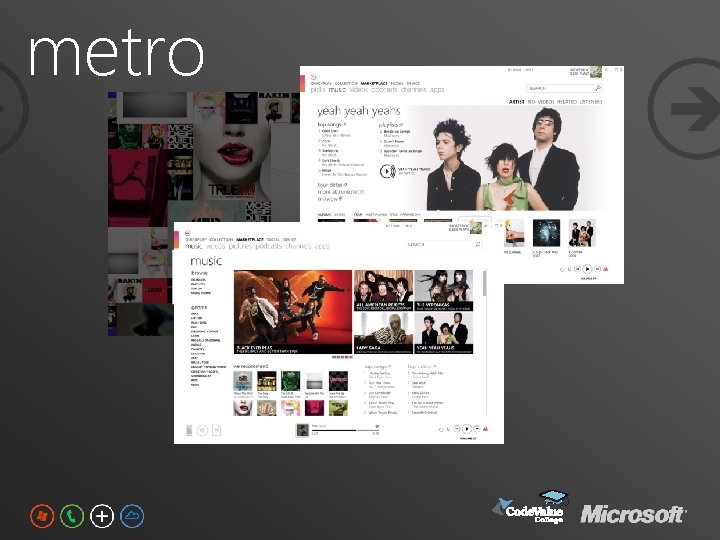This screenshot has width=720, height=540.
Task: Click the now-playing album art in music window
Action: [302, 430]
